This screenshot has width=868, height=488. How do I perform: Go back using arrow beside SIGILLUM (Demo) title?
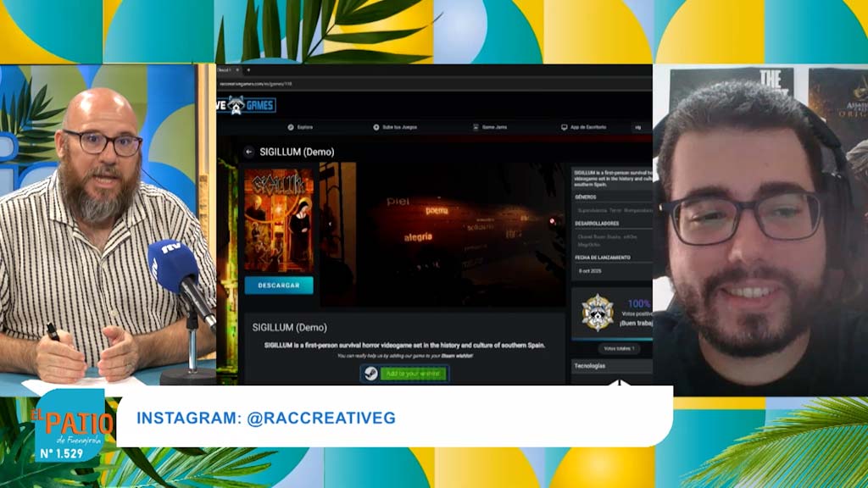[248, 152]
